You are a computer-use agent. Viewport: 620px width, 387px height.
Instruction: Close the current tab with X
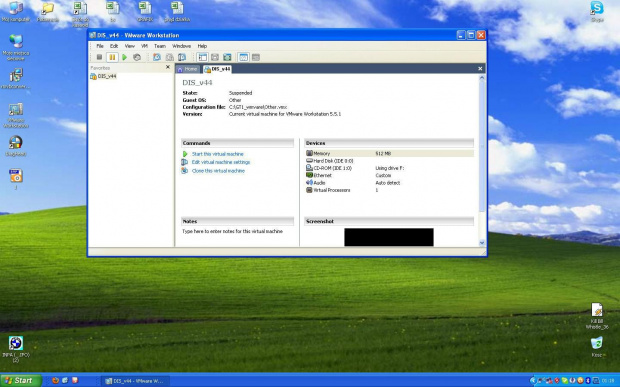point(480,68)
